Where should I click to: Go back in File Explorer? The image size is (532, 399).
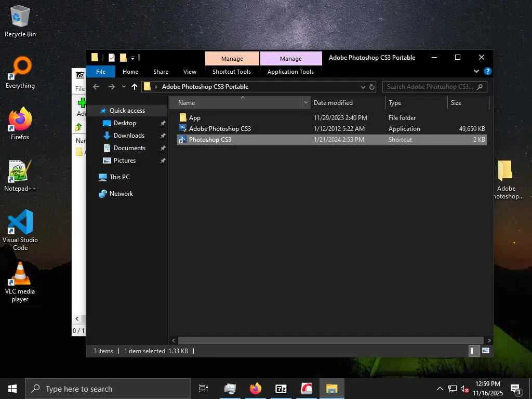click(96, 87)
